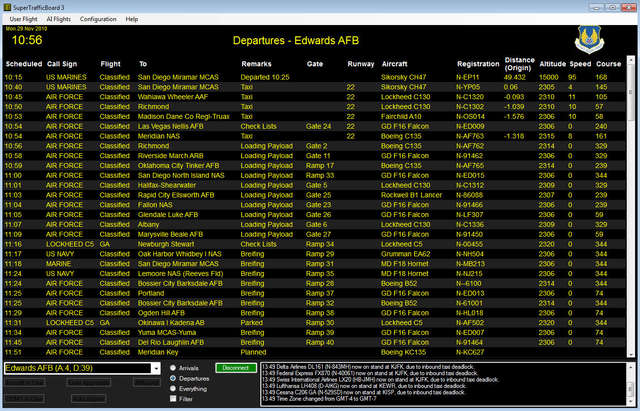Click the N-EP11 registration cell
This screenshot has width=640, height=411.
[467, 77]
